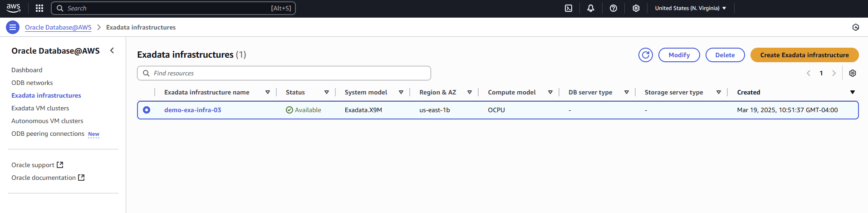Refresh the Exadata infrastructures list
Screen dimensions: 868x213
(646, 55)
